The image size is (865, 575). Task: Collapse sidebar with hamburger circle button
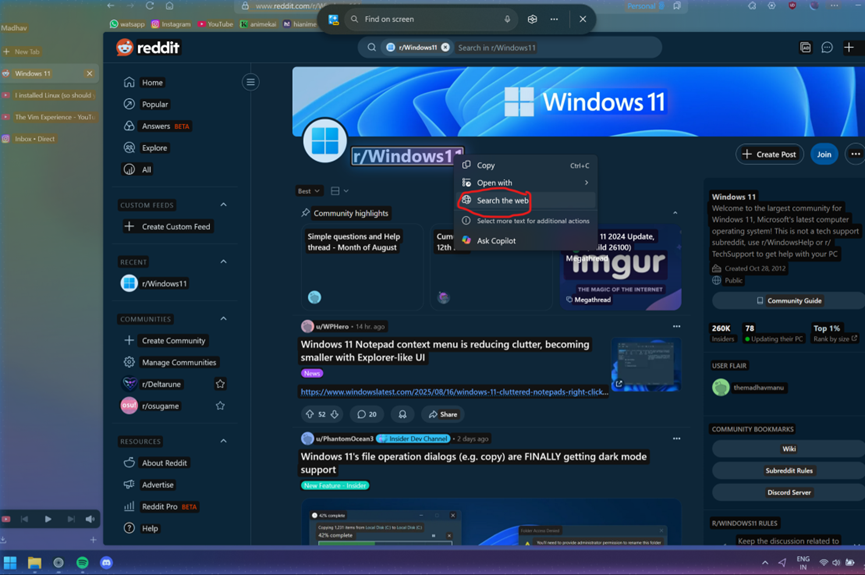[250, 82]
